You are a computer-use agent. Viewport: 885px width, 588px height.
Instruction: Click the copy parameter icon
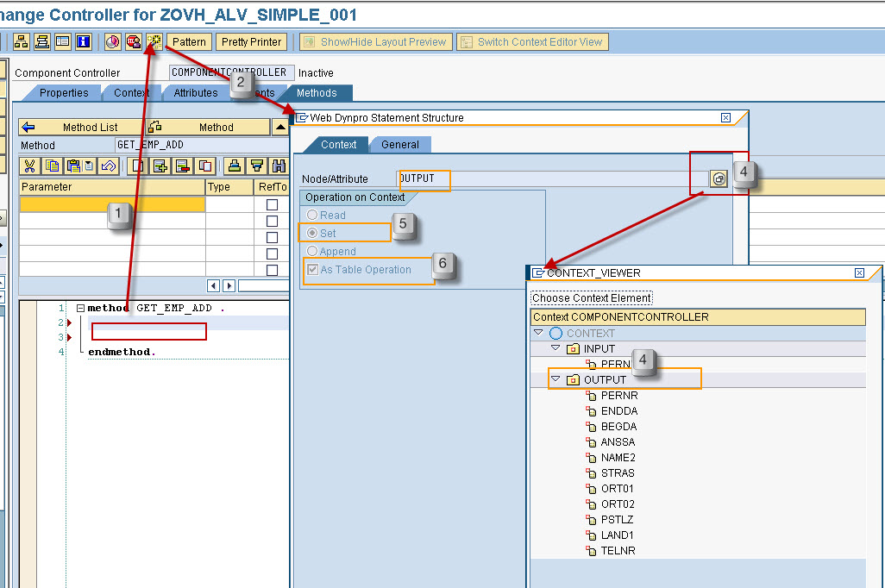point(52,166)
